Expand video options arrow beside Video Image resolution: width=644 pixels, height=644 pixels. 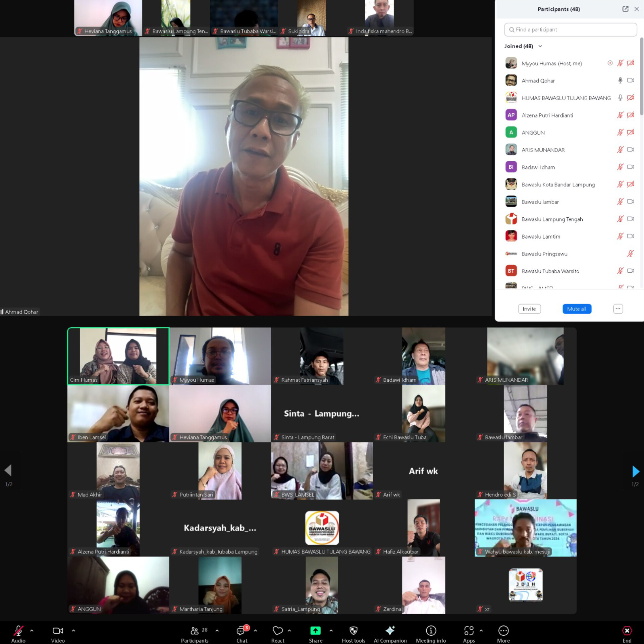[73, 631]
